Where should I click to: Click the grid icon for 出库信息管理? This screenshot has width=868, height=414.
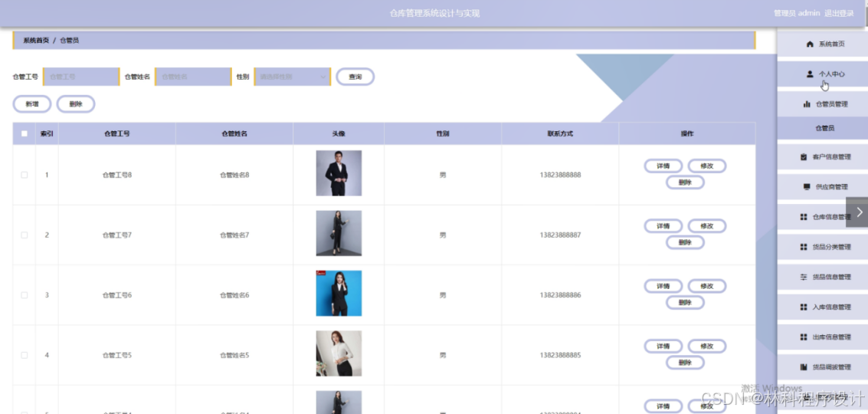[803, 337]
